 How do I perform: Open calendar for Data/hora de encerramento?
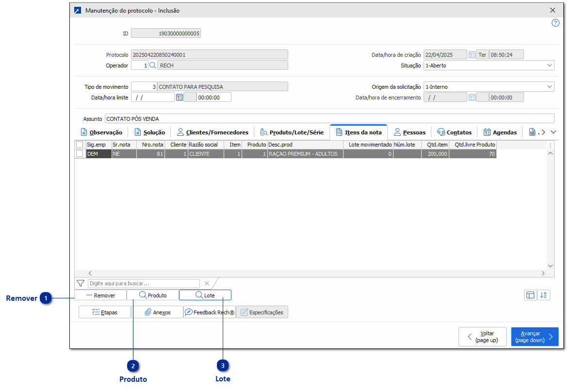[x=472, y=97]
